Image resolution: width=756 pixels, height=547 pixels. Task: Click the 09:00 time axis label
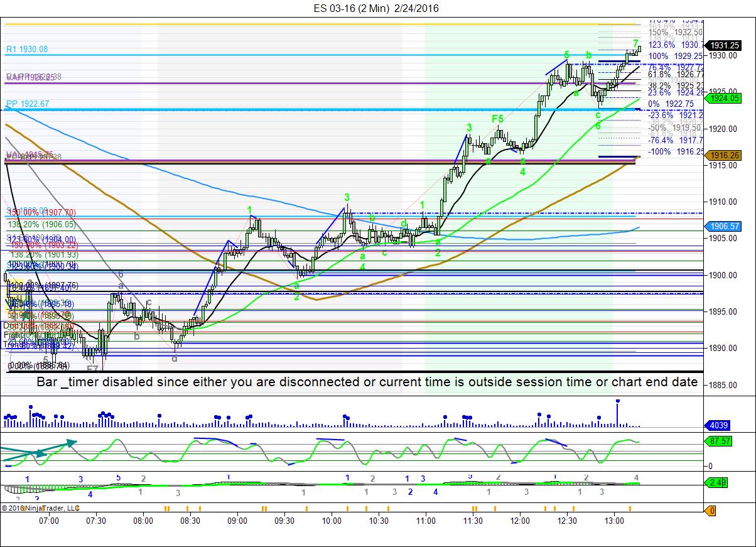(x=237, y=521)
